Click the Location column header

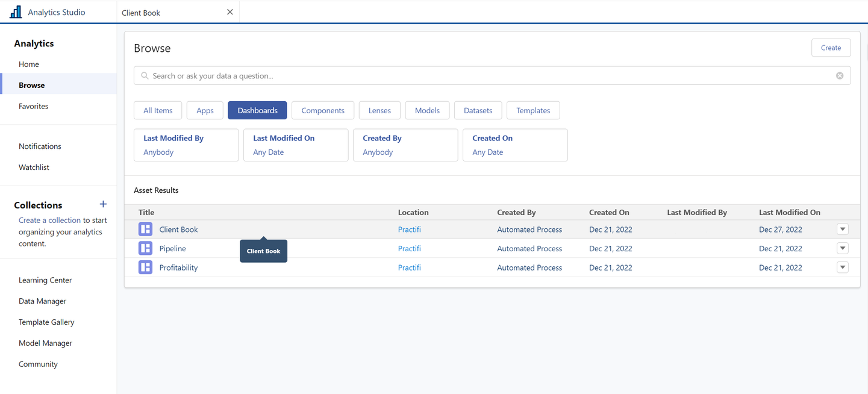click(x=413, y=212)
